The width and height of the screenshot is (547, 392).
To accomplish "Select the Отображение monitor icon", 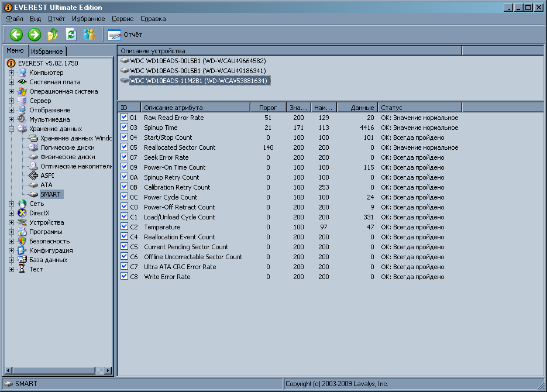I will coord(22,110).
